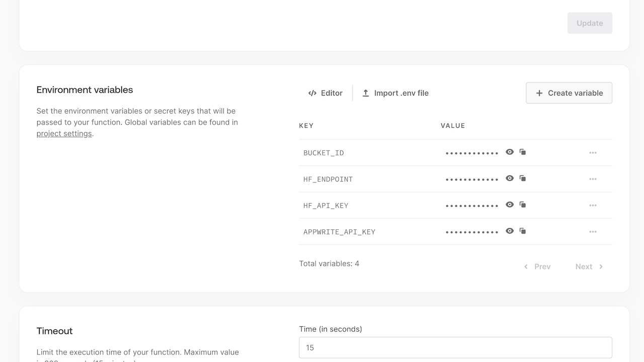Expand the HF_ENDPOINT row actions menu

593,179
